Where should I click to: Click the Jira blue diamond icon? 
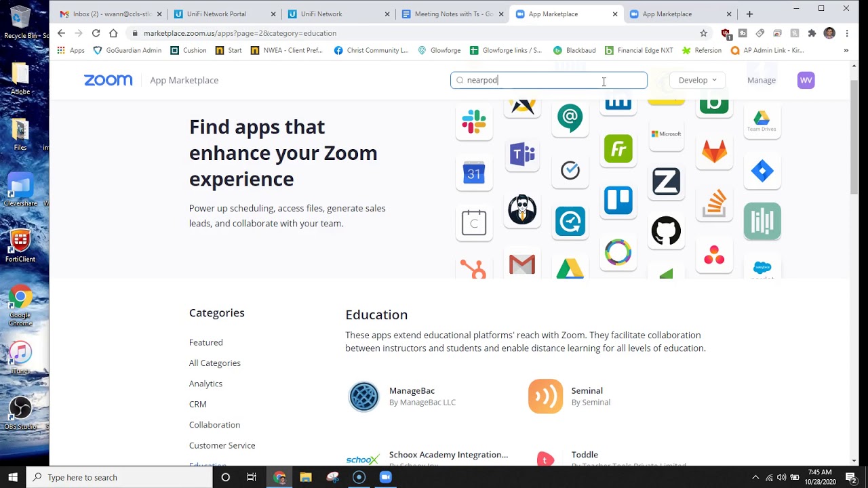click(x=762, y=171)
